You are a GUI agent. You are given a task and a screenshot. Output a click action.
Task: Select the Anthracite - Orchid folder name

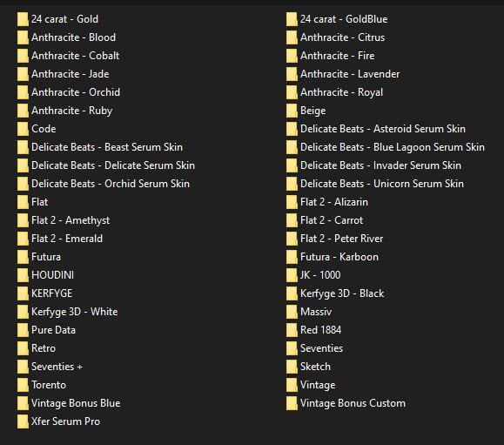[76, 92]
